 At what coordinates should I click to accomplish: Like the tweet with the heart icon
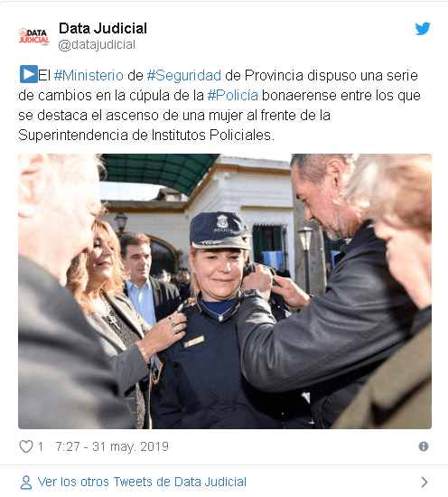(26, 446)
